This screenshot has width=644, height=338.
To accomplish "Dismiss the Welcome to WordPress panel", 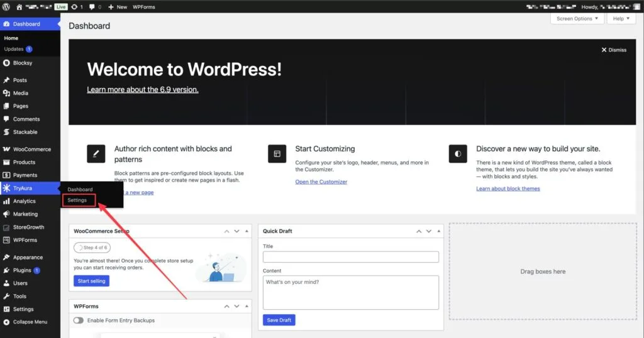I will tap(614, 50).
